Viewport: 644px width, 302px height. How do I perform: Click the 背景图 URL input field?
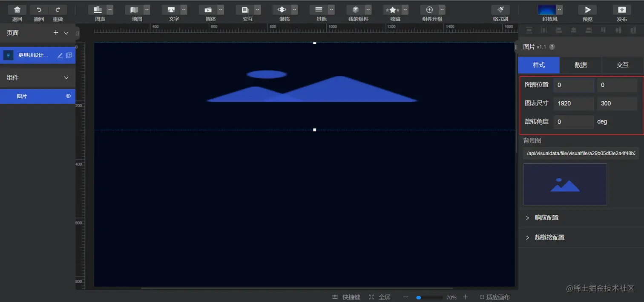(581, 154)
